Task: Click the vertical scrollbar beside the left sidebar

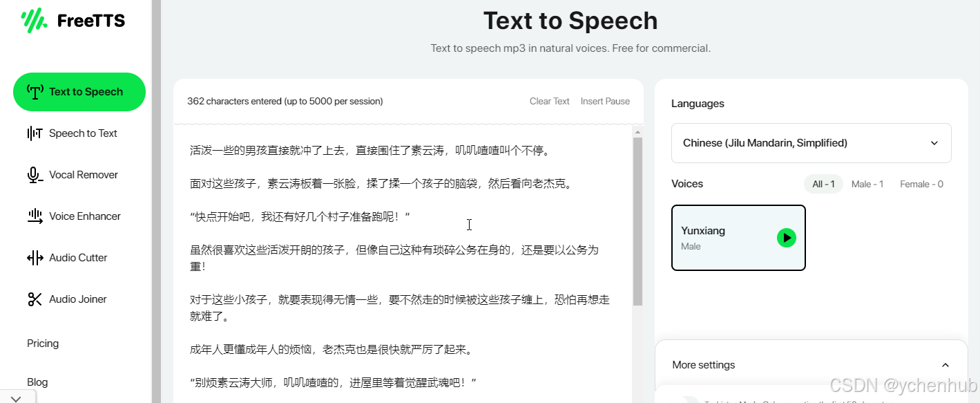Action: click(156, 201)
